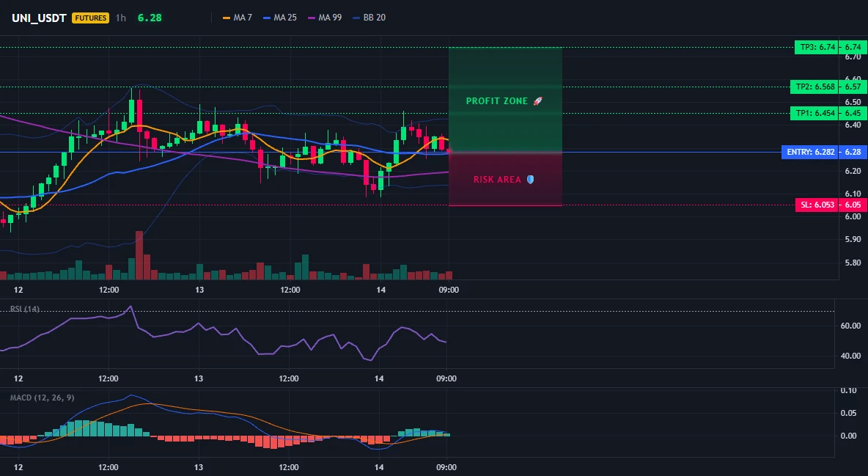Click the yellow FUTURES badge
This screenshot has width=868, height=476.
point(91,18)
